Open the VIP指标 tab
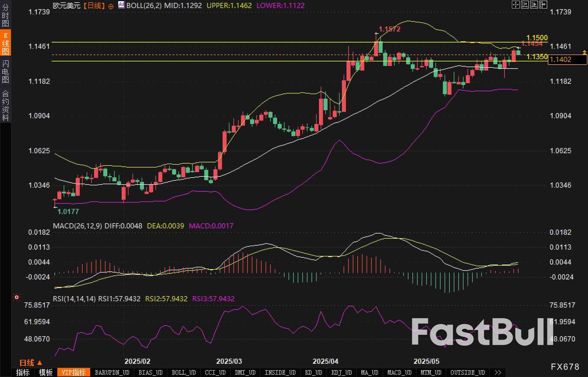 point(73,372)
